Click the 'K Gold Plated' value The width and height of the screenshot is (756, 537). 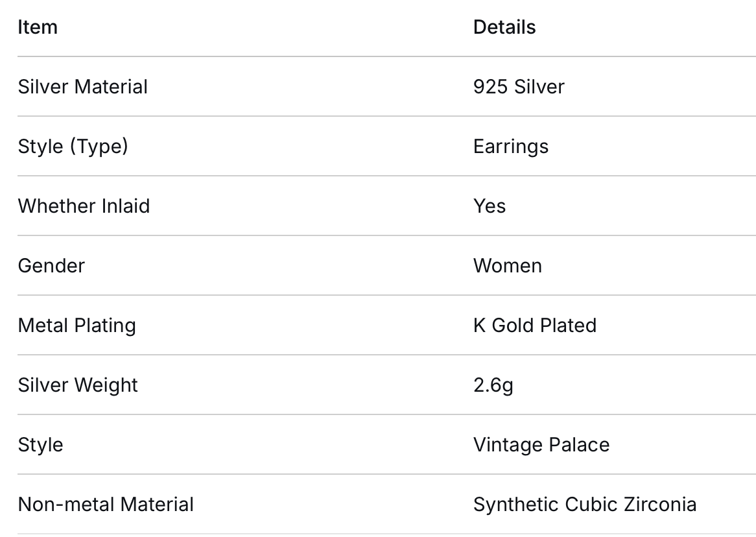(535, 326)
